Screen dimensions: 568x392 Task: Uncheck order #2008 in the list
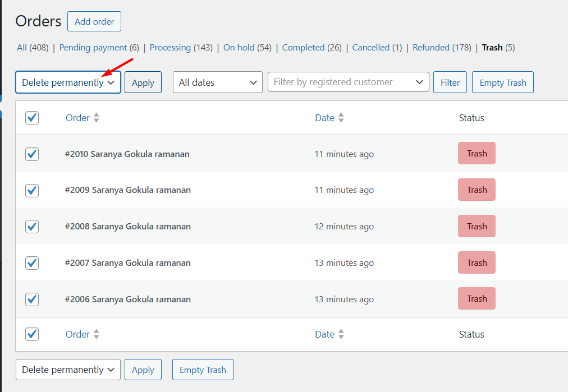click(x=32, y=227)
